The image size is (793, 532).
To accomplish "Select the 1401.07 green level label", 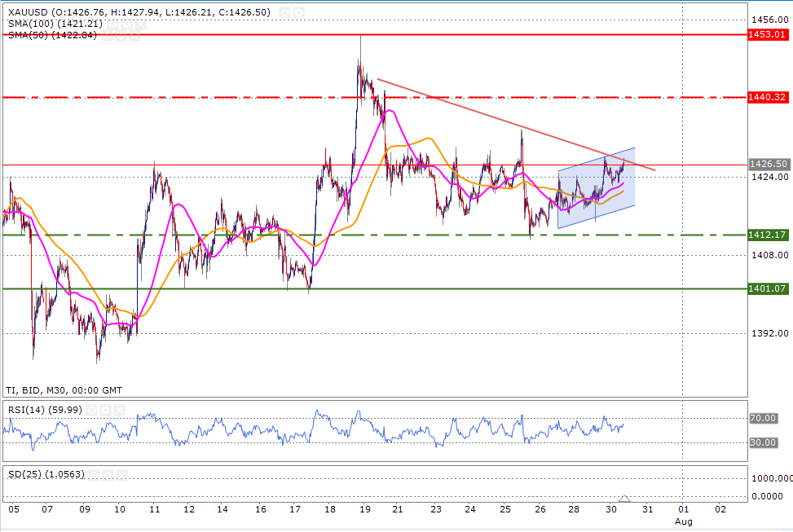I will click(768, 288).
